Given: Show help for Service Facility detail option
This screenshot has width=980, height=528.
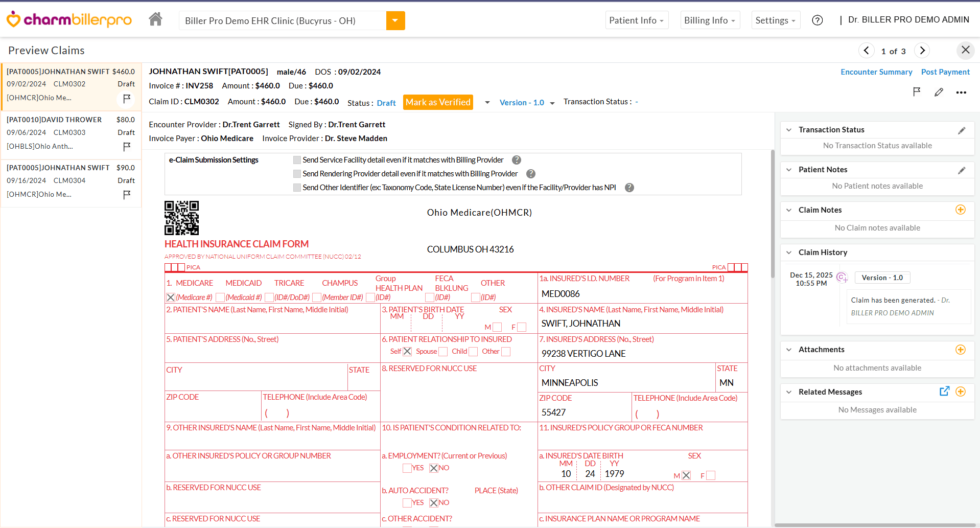Looking at the screenshot, I should (517, 160).
